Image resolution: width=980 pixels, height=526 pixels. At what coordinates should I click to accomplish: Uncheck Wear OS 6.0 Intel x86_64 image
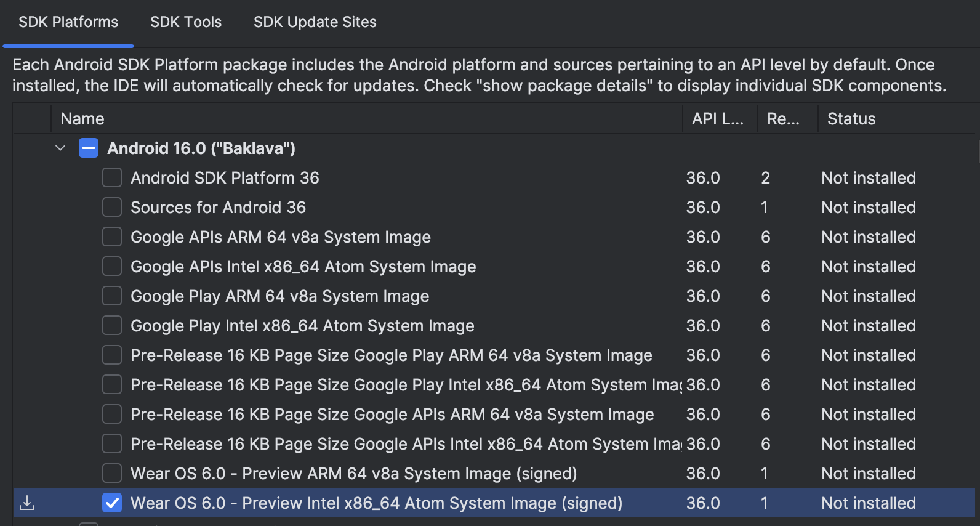(x=112, y=503)
